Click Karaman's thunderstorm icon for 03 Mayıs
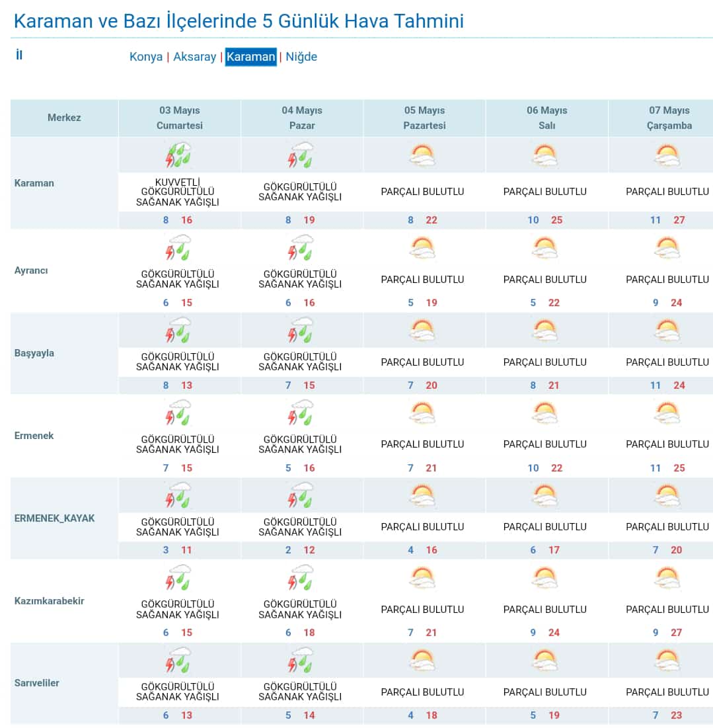This screenshot has height=728, width=713. (x=178, y=155)
